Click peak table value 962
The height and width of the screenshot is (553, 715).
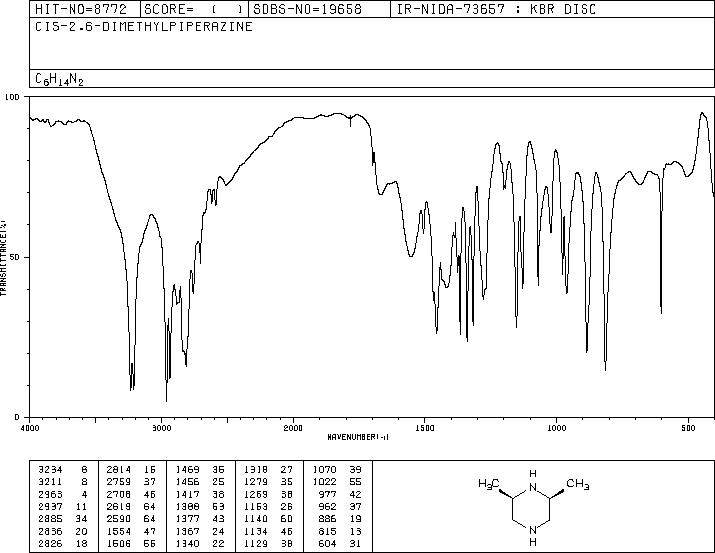[328, 506]
